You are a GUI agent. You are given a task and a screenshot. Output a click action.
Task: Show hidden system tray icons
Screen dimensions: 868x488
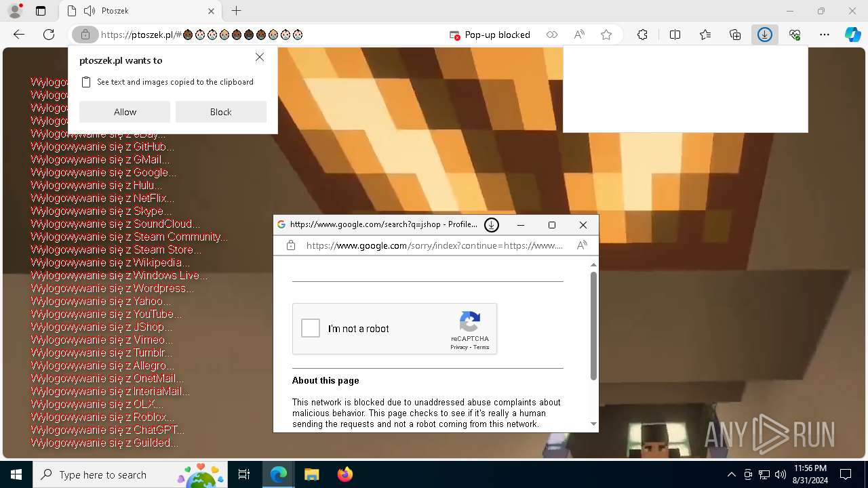[x=731, y=474]
